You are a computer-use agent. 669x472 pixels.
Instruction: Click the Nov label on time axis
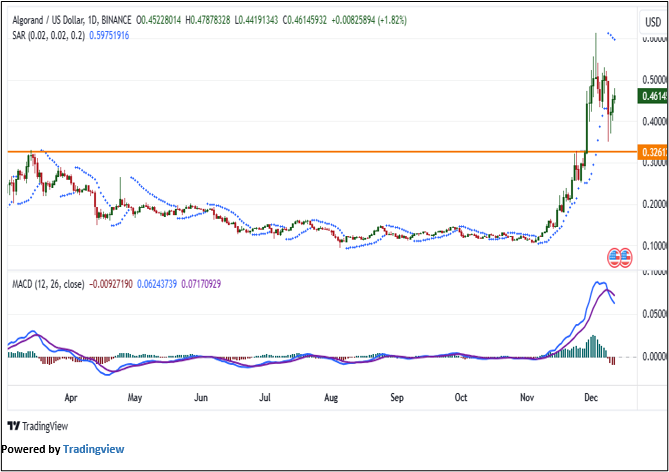coord(527,398)
